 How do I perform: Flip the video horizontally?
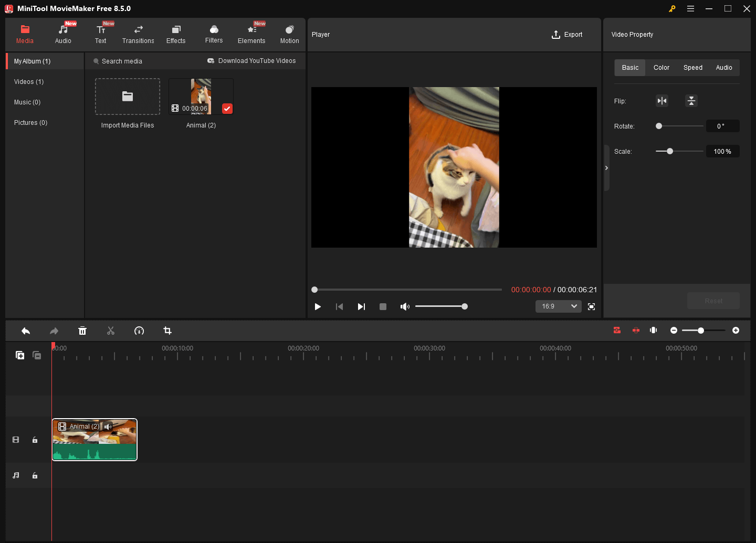(662, 101)
